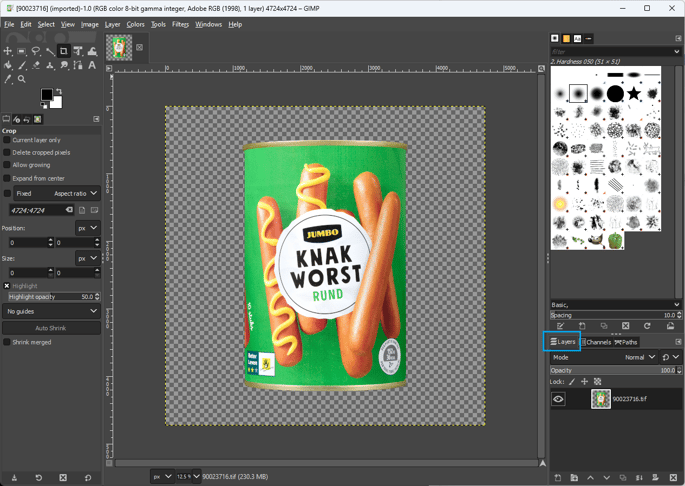Uncheck the Highlight checkbox

(7, 286)
